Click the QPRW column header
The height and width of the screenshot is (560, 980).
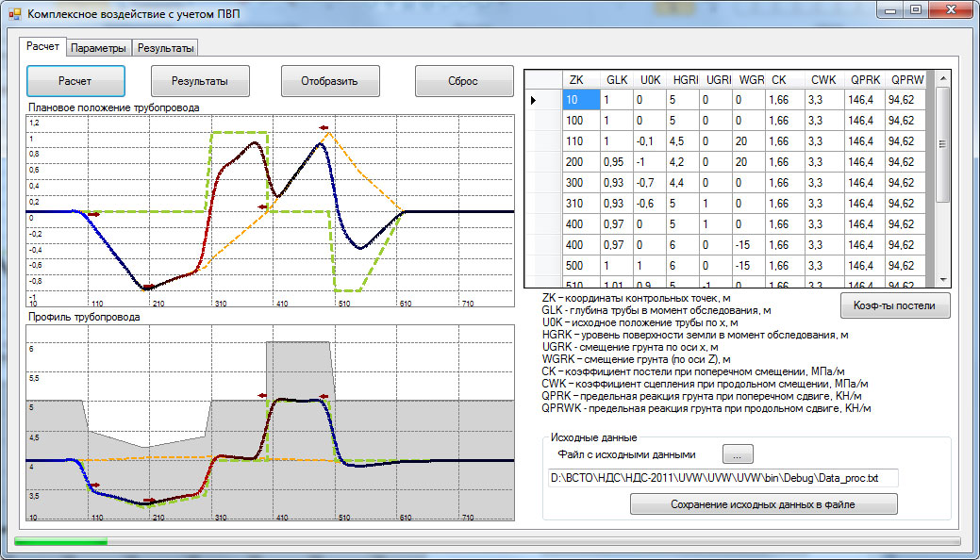pos(905,80)
